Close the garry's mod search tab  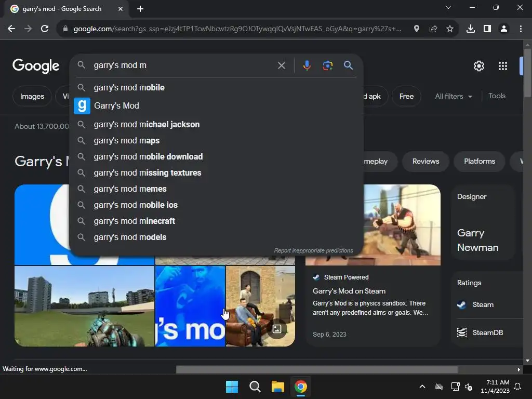pos(121,9)
